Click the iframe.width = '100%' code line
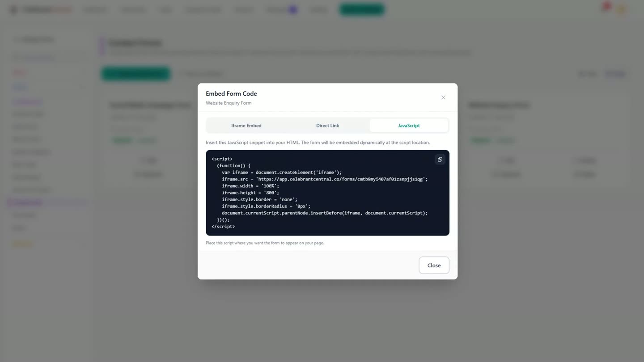 coord(250,186)
